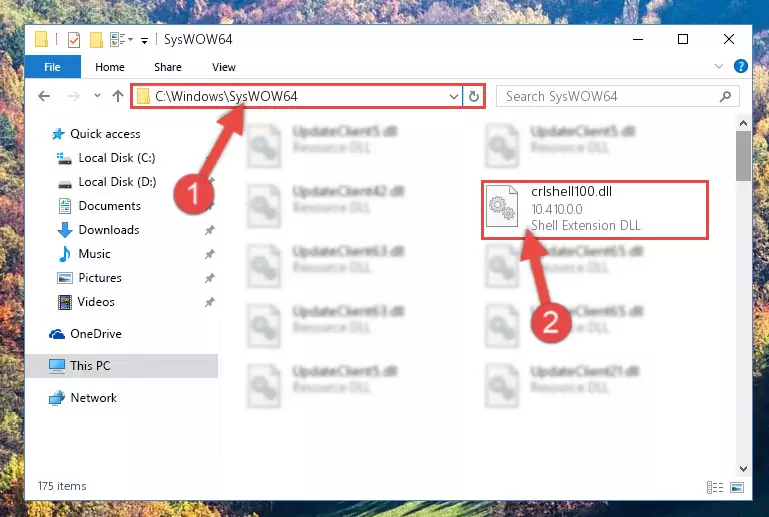Viewport: 769px width, 517px height.
Task: Select Network in navigation pane
Action: 94,398
